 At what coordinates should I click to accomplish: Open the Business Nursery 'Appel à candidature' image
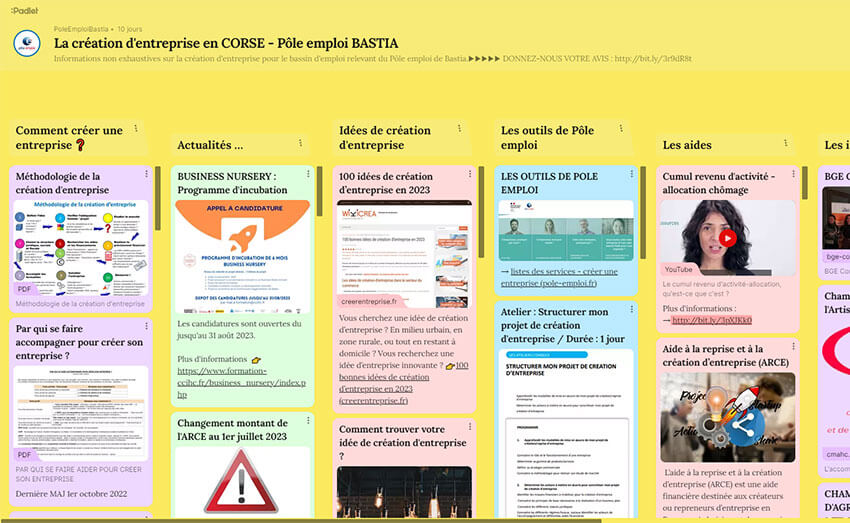[x=242, y=257]
